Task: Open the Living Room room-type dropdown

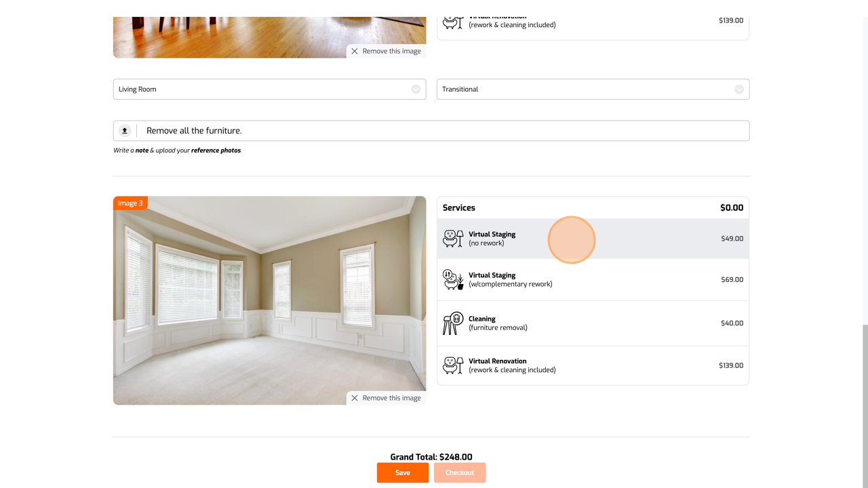Action: [x=269, y=89]
